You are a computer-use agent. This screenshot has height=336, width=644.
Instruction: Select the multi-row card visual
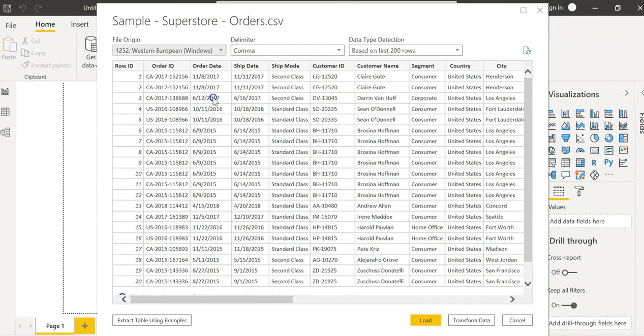point(608,150)
